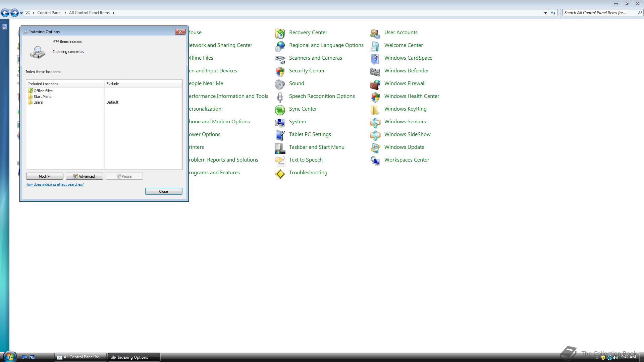
Task: Click the Start orb on taskbar
Action: pyautogui.click(x=10, y=357)
